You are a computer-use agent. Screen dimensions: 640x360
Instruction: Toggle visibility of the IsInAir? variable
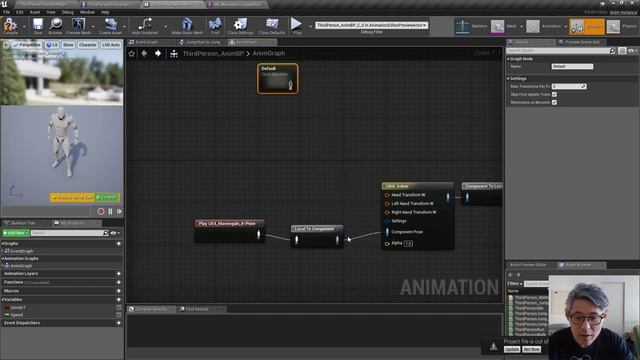pos(119,308)
